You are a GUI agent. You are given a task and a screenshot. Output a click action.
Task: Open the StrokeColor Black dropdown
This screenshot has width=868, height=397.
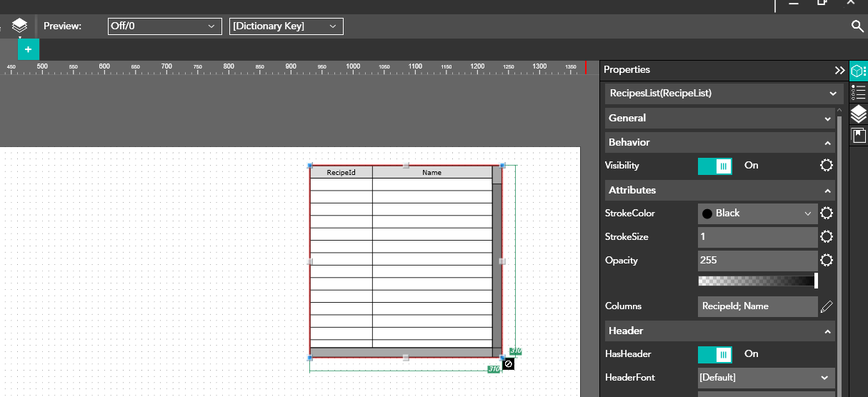point(757,213)
